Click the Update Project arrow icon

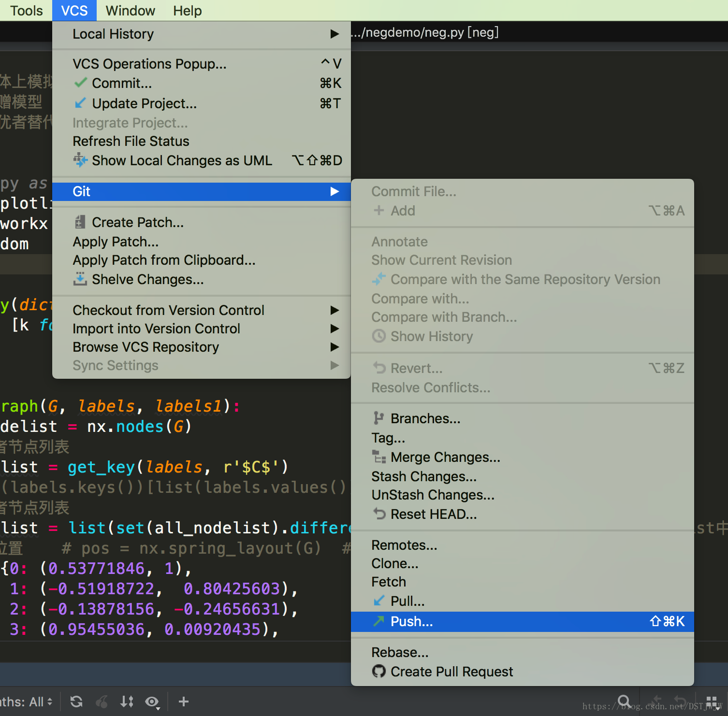(80, 103)
